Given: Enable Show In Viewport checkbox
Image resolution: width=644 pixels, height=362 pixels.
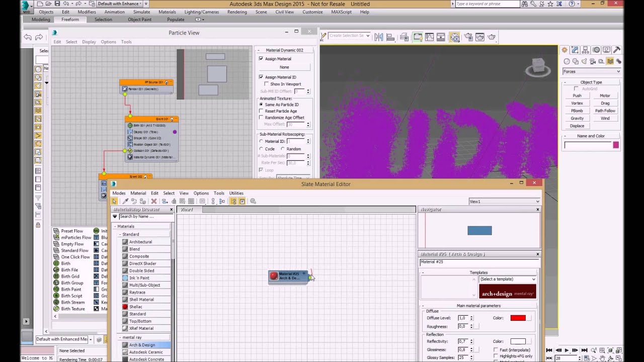Looking at the screenshot, I should (x=266, y=84).
